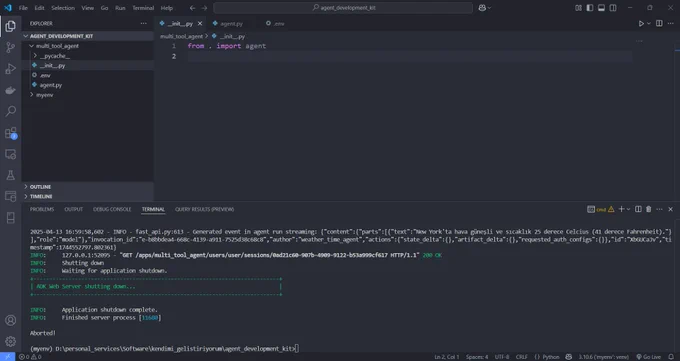Expand the OUTLINE section

[88, 187]
